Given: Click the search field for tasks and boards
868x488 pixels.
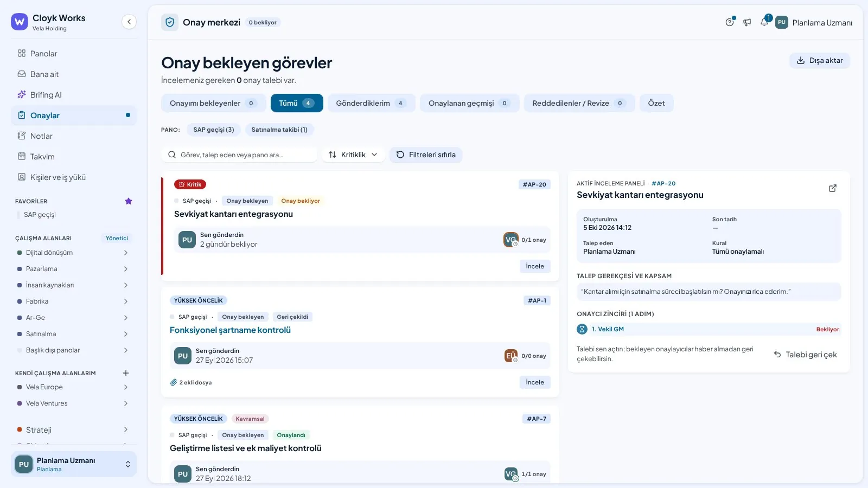Looking at the screenshot, I should pos(239,155).
